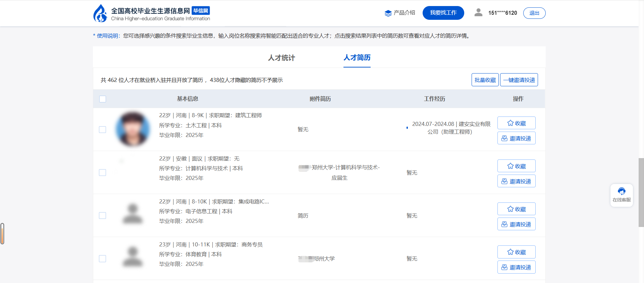The width and height of the screenshot is (644, 283).
Task: Click the star 收藏 button for the 土木工程 candidate
Action: tap(516, 123)
